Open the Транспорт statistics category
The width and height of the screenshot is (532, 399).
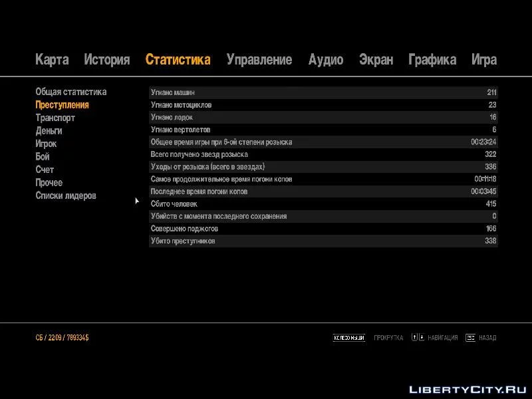click(55, 118)
